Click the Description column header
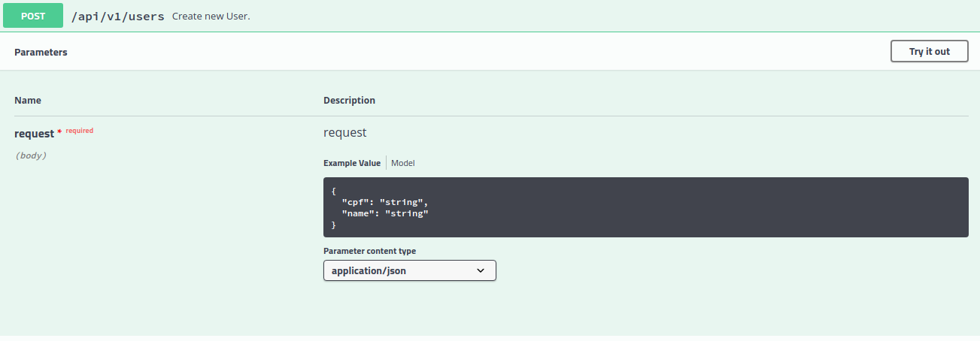Viewport: 980px width, 341px height. tap(349, 100)
